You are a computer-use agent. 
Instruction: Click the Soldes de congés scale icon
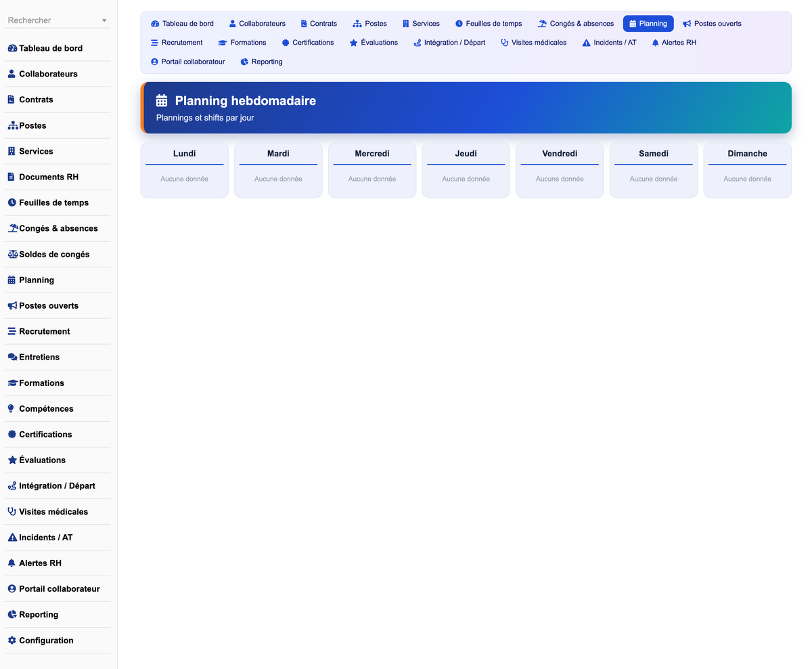tap(13, 254)
